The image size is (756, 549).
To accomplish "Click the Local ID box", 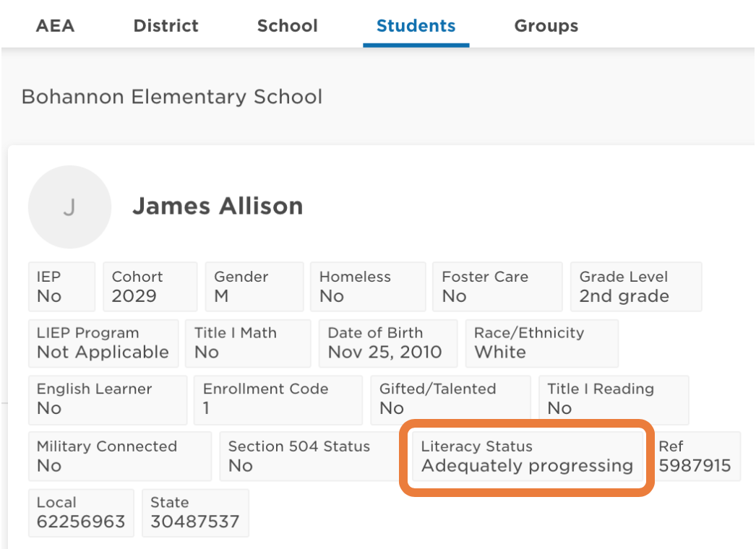I will pos(81,513).
